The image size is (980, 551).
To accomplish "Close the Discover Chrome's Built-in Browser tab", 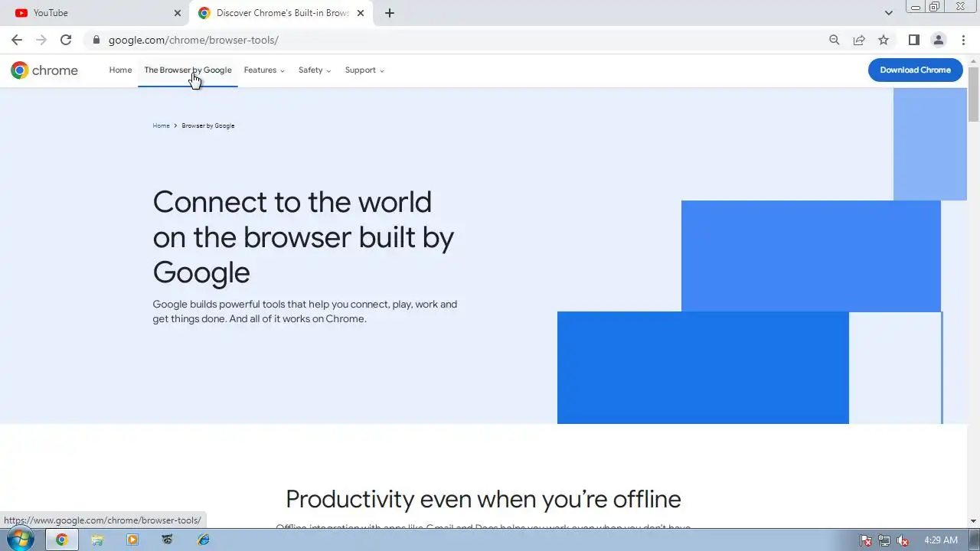I will pyautogui.click(x=361, y=13).
